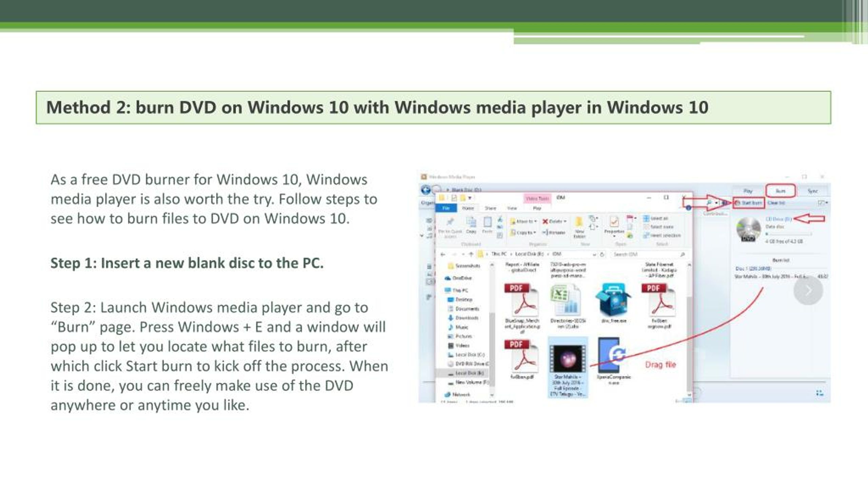Click the Switch to Now Playing icon

[x=819, y=393]
